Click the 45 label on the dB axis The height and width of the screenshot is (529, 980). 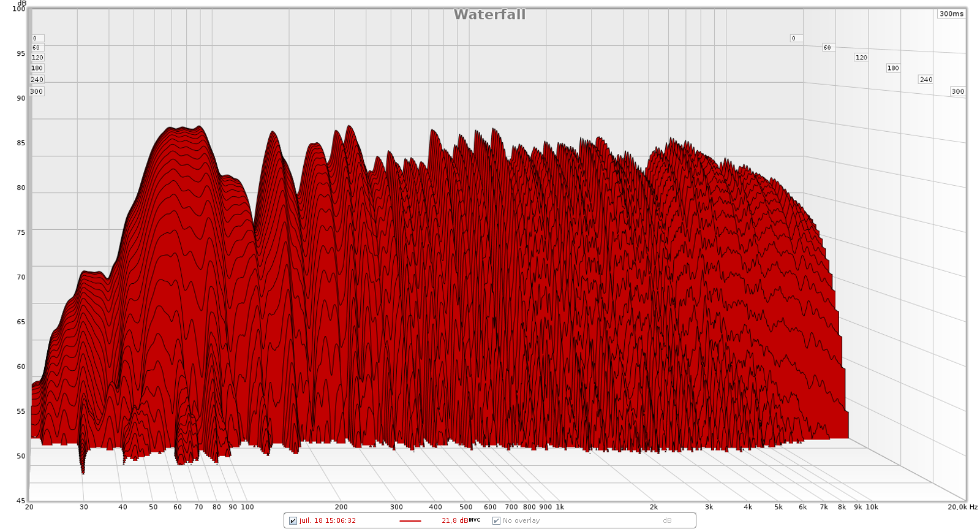(x=21, y=501)
